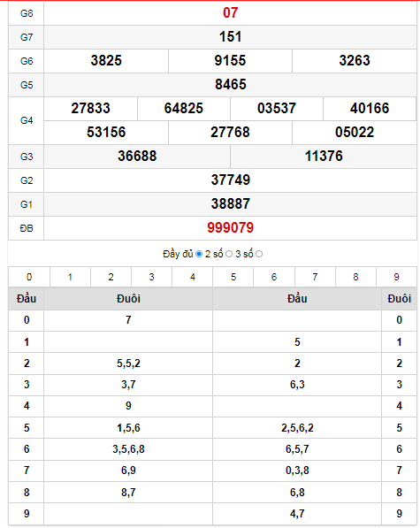Click the G7 row label
The width and height of the screenshot is (420, 528).
point(27,37)
